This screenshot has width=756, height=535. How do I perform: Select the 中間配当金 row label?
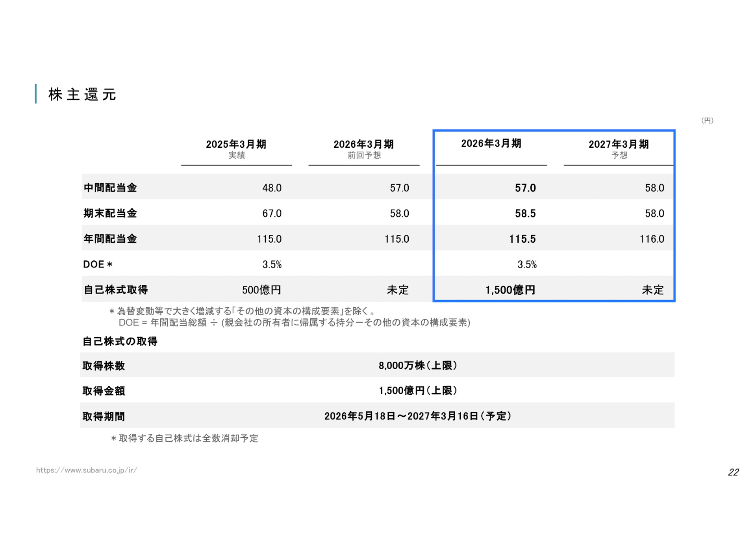[110, 188]
